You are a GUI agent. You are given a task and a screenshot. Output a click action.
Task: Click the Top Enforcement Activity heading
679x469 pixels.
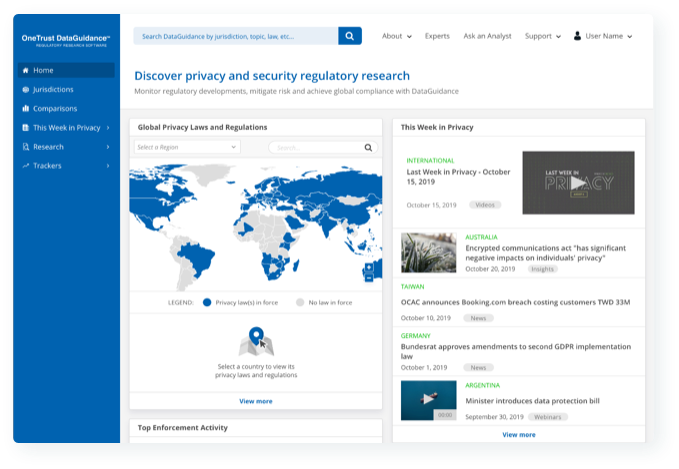(x=182, y=428)
